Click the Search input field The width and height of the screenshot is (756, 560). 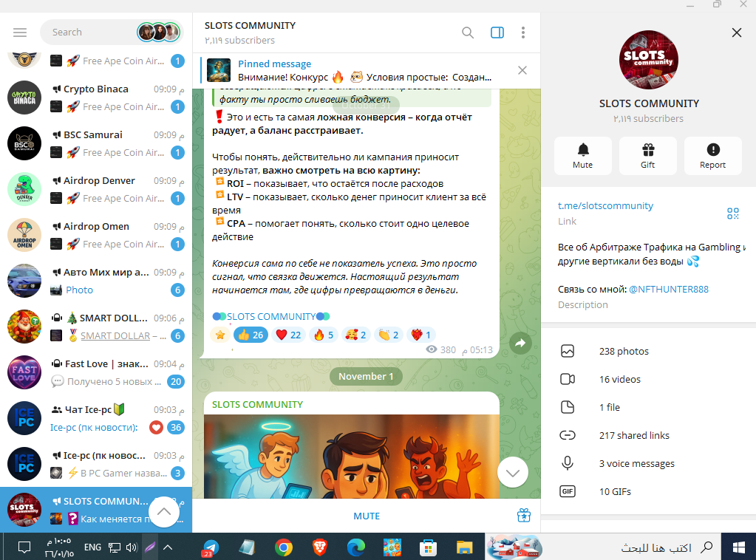click(92, 33)
